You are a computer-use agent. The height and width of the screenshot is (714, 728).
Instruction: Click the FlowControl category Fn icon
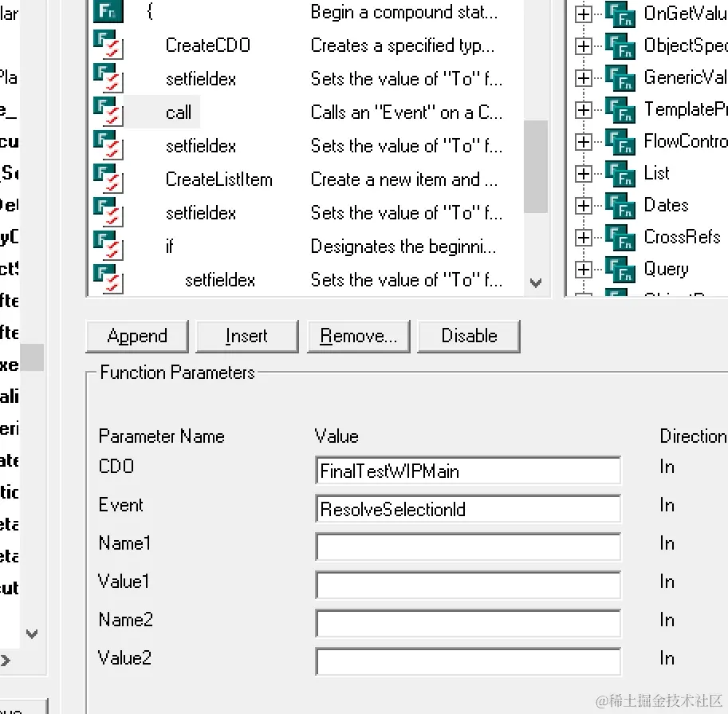point(620,142)
